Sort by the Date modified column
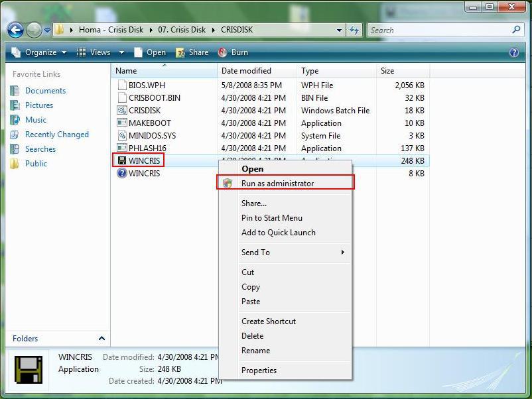Screen dimensions: 532x399 tap(257, 70)
